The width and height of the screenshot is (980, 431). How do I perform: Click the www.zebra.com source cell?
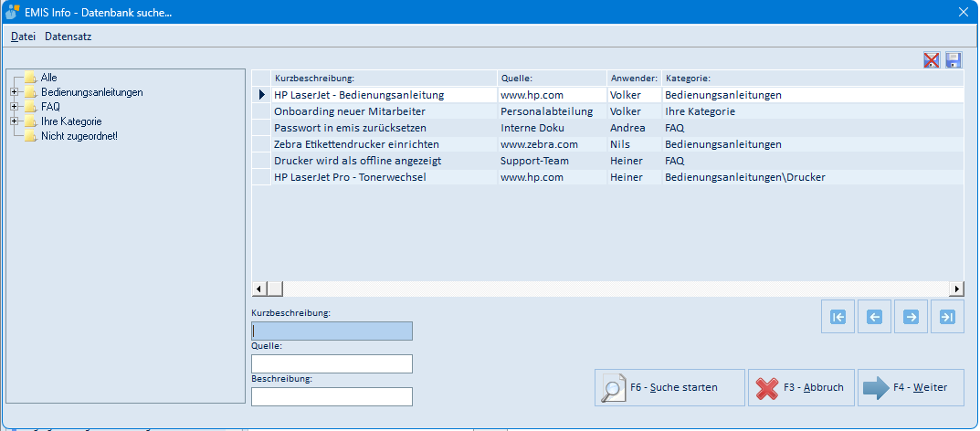pos(552,144)
